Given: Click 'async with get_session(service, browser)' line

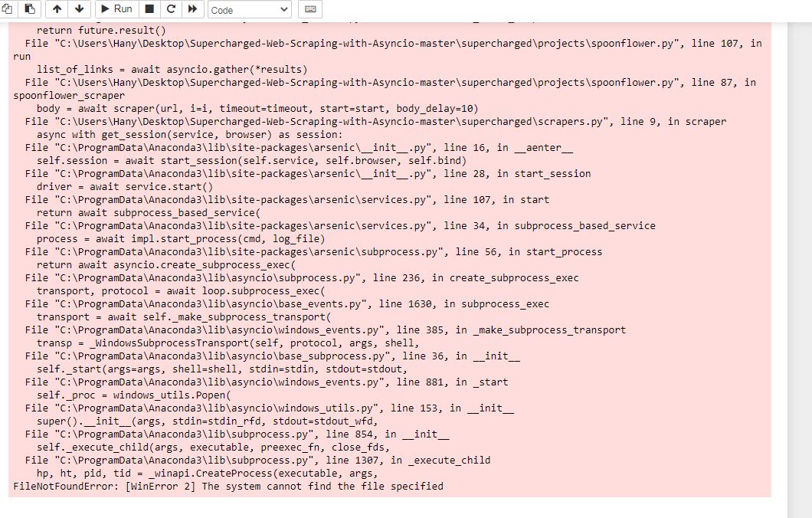Looking at the screenshot, I should [x=189, y=135].
